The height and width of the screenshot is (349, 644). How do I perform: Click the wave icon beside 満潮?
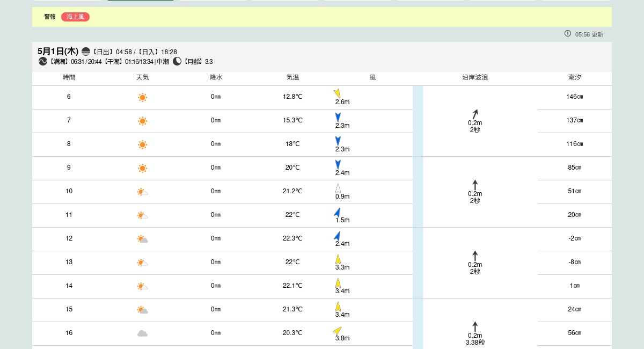(43, 61)
